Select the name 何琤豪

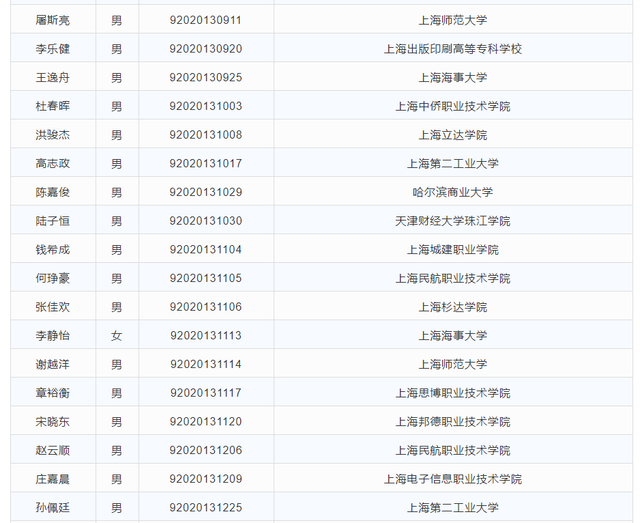pyautogui.click(x=53, y=278)
